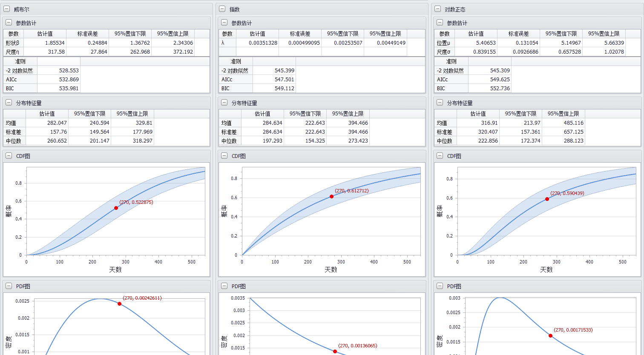Collapse the CDF图 section under 威布尔
The width and height of the screenshot is (644, 355).
[9, 156]
